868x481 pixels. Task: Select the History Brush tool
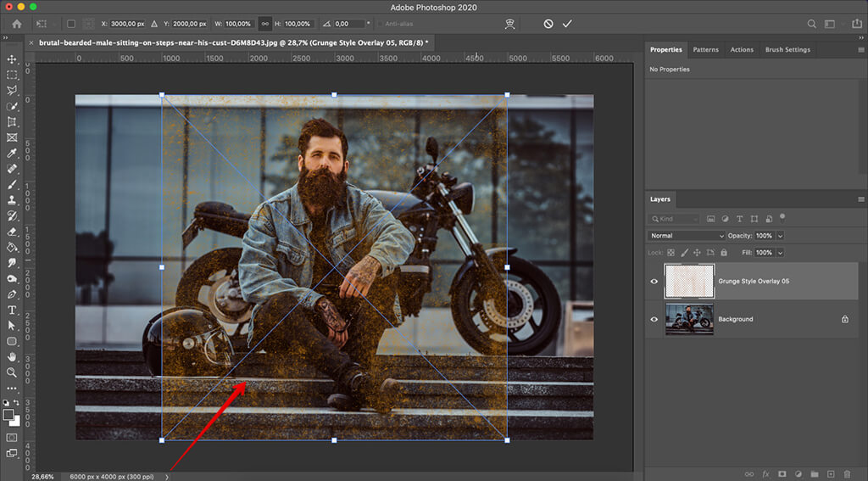12,216
